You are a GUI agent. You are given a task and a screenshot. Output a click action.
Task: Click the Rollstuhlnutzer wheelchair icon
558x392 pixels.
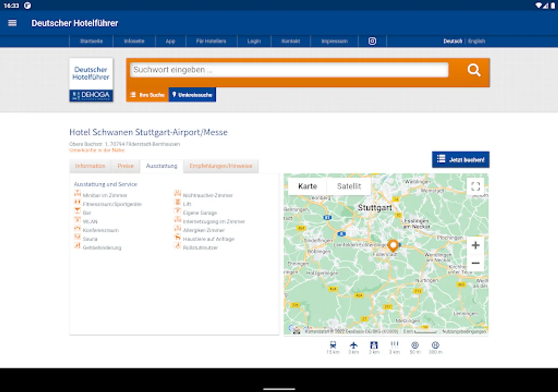(x=178, y=246)
